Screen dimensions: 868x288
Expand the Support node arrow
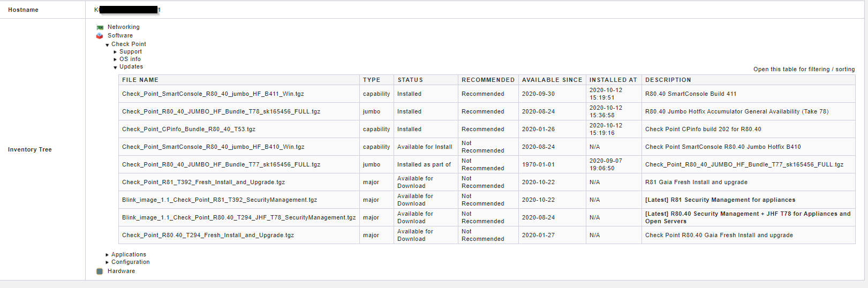[x=115, y=52]
